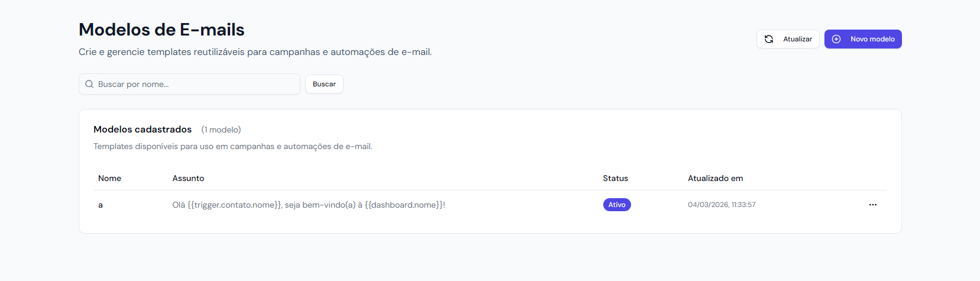Click the 'Templates disponíveis' description text
Screen dimensions: 980x281
coord(232,146)
